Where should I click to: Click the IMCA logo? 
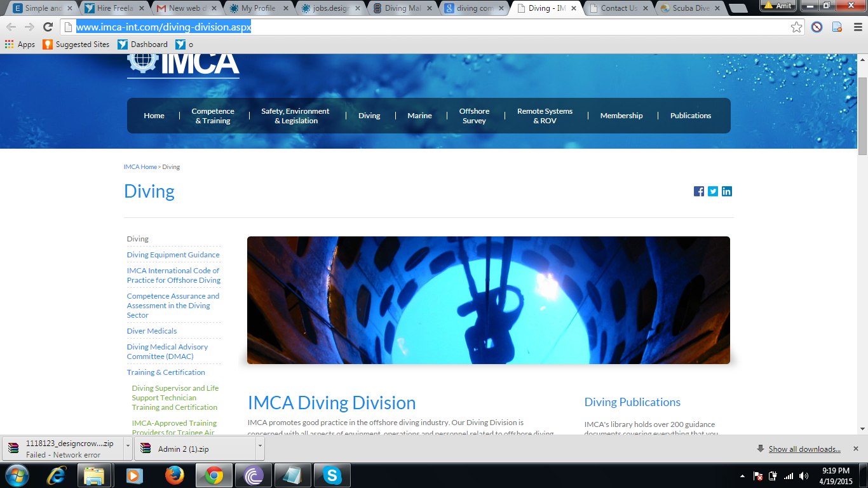point(183,64)
